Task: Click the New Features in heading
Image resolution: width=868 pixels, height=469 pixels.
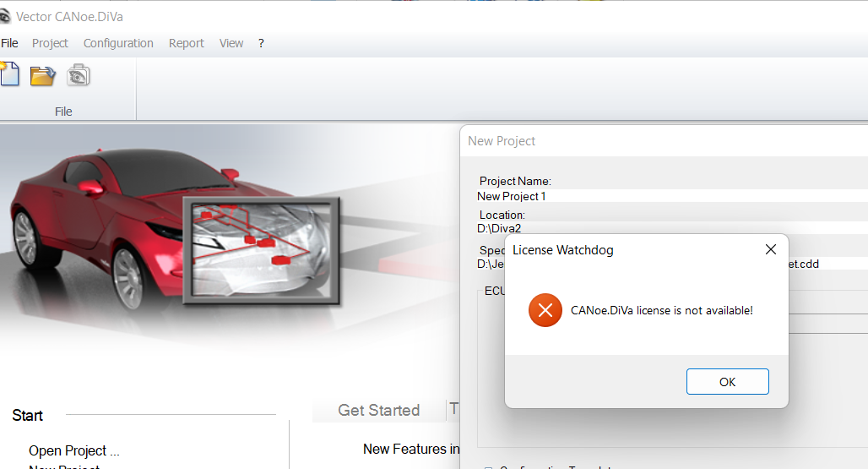Action: pyautogui.click(x=411, y=449)
